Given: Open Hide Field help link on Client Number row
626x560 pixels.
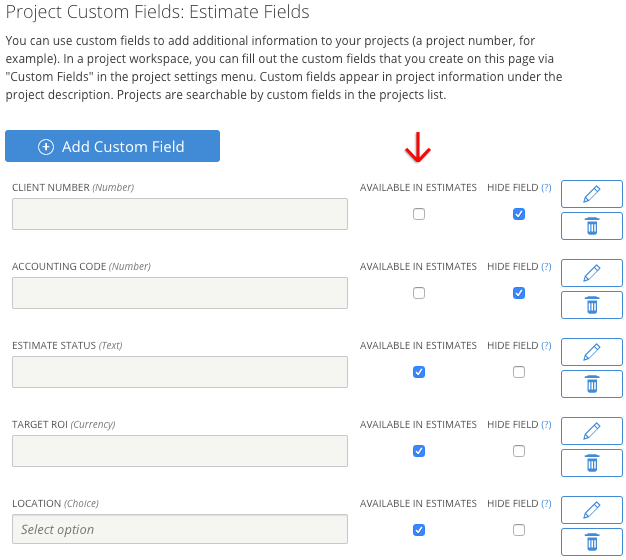Looking at the screenshot, I should [546, 187].
